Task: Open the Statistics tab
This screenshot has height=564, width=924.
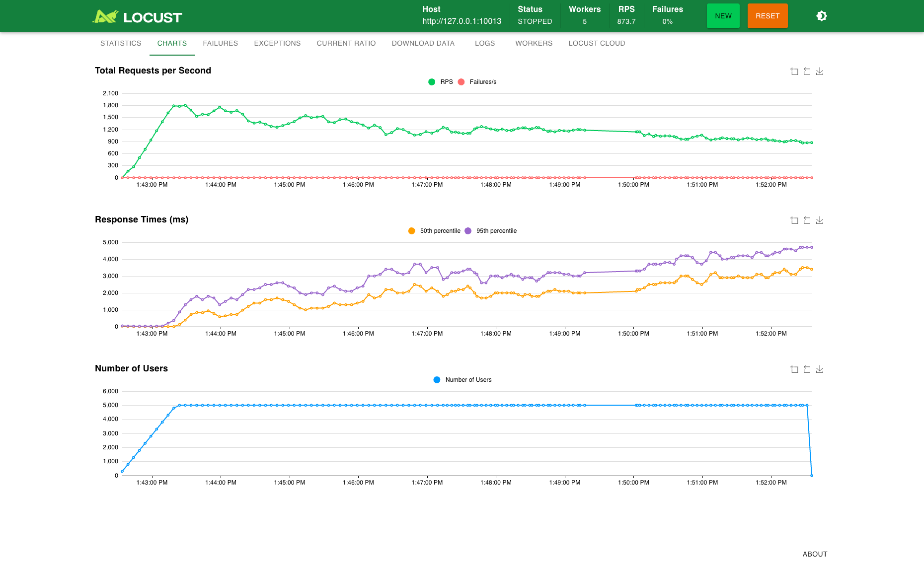Action: 121,43
